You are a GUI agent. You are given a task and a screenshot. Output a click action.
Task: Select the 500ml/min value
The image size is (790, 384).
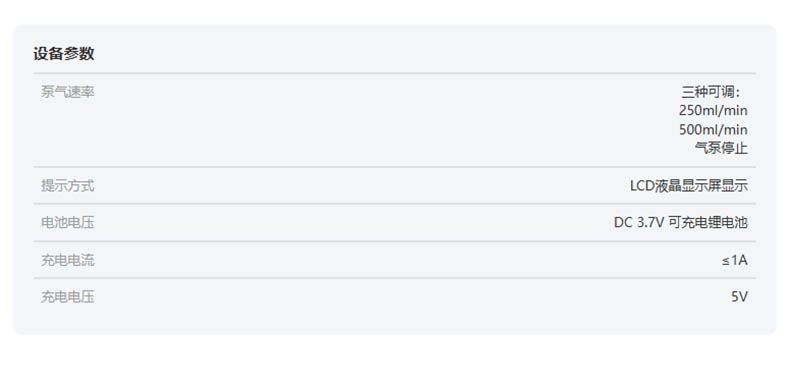pyautogui.click(x=713, y=130)
